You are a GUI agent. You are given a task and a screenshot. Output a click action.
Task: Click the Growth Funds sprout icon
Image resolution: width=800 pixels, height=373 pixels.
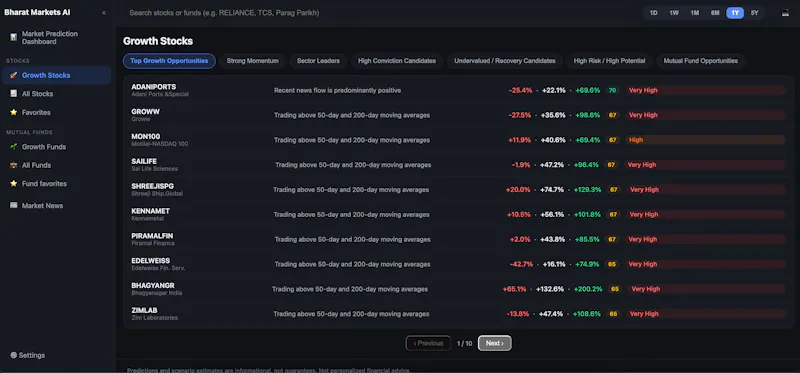(x=13, y=147)
